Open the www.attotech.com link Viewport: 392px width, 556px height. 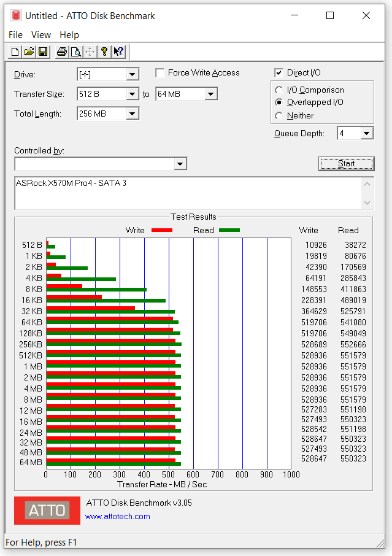point(117,517)
